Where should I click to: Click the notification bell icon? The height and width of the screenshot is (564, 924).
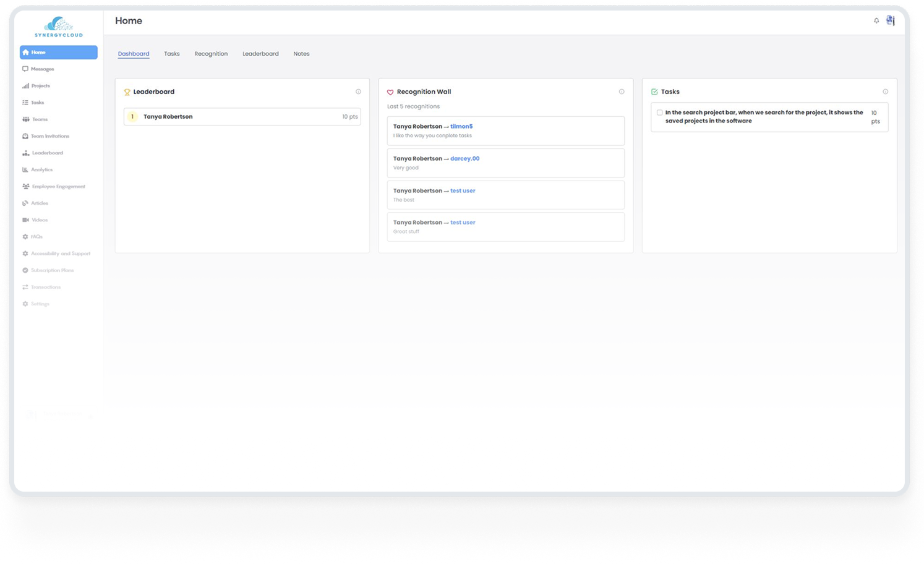pyautogui.click(x=876, y=20)
